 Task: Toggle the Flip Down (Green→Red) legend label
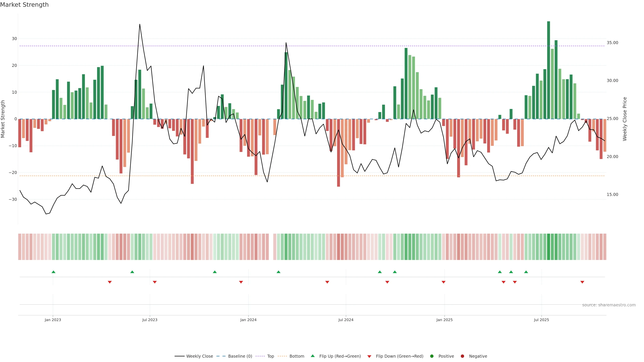[x=399, y=356]
